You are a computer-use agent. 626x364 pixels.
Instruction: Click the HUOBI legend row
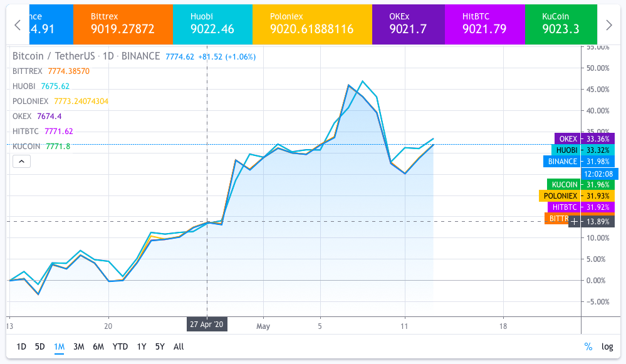tap(41, 86)
